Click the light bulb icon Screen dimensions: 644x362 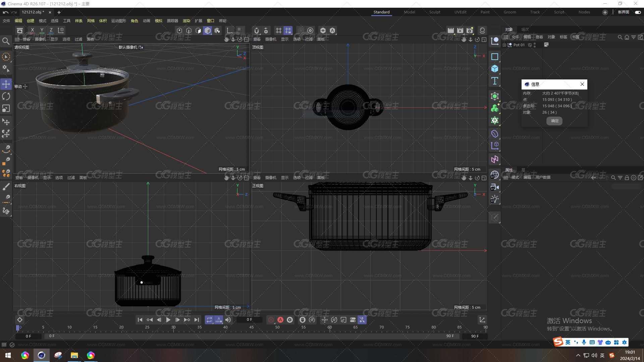(x=495, y=199)
